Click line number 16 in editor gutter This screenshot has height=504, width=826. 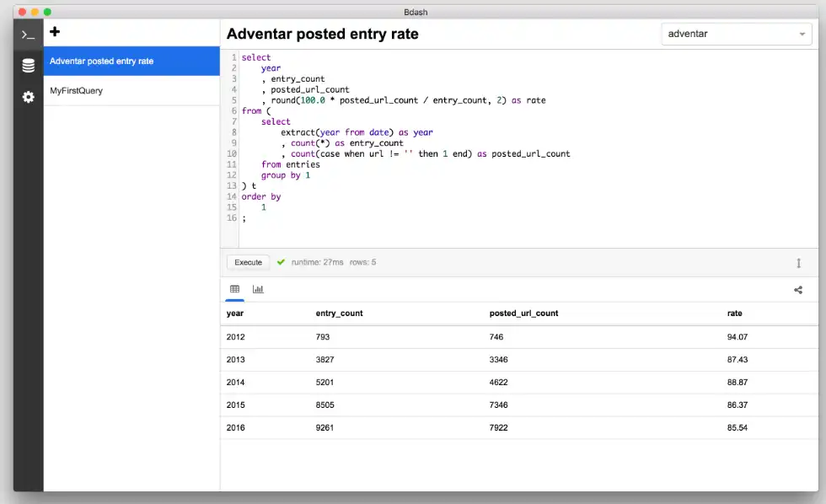pyautogui.click(x=232, y=218)
